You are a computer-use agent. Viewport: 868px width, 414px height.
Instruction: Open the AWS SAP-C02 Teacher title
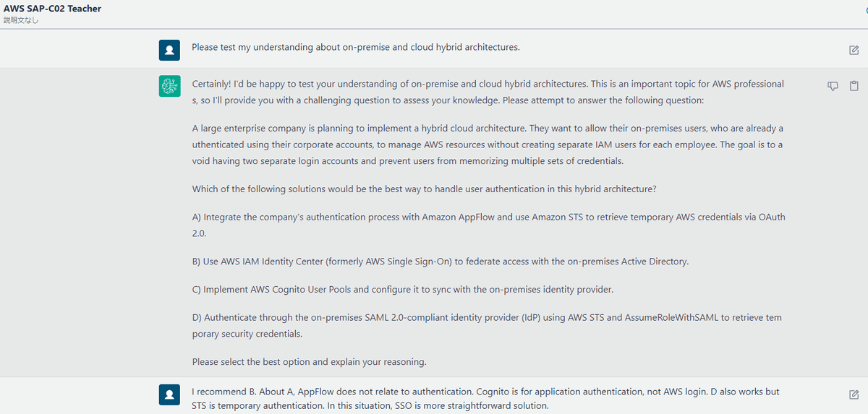coord(52,9)
